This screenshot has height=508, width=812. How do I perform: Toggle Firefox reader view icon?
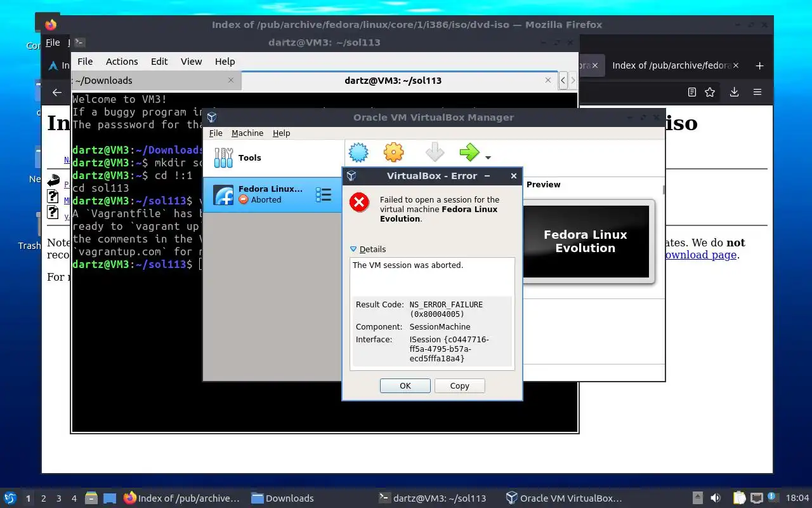tap(692, 92)
